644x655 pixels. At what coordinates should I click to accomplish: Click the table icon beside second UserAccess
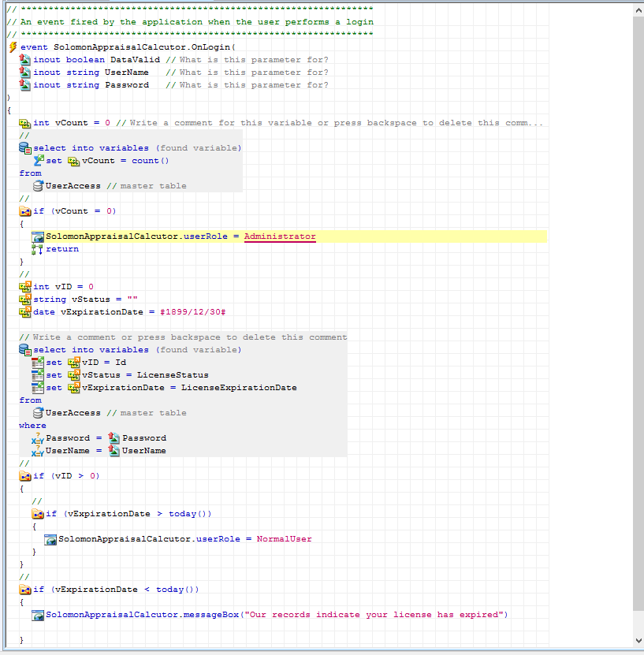pos(38,413)
